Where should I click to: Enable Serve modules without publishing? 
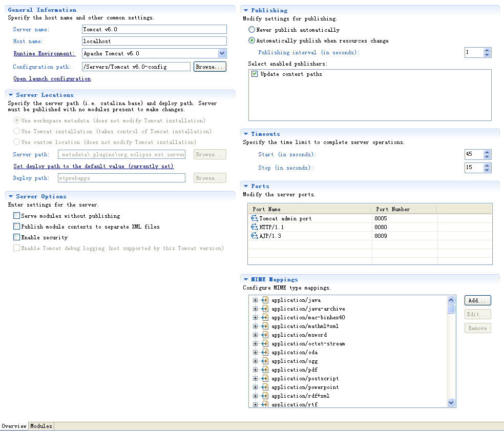tap(17, 215)
